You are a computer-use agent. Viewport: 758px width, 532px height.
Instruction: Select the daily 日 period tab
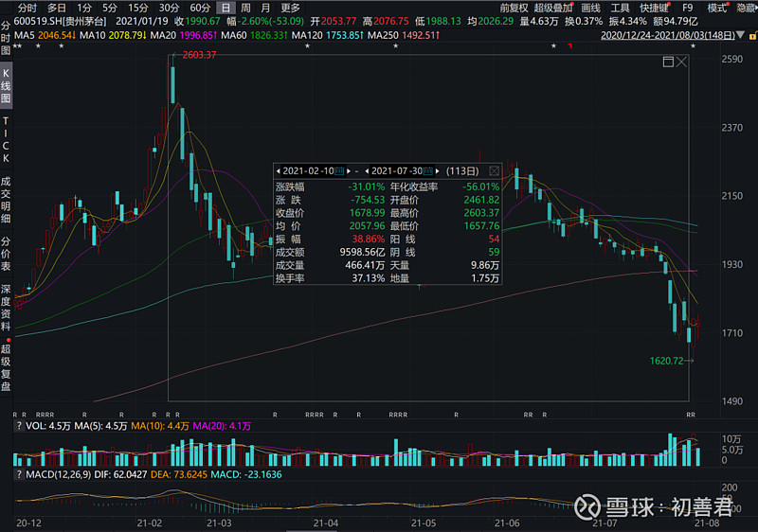(226, 8)
